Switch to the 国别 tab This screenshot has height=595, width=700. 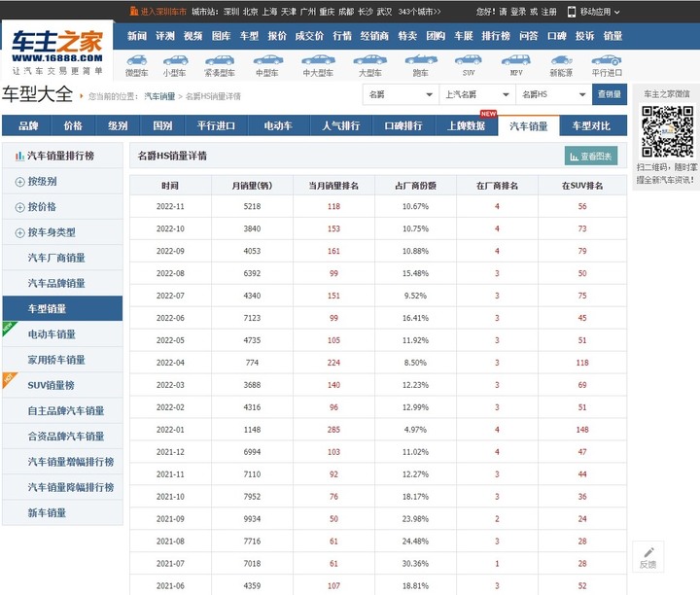coord(162,125)
